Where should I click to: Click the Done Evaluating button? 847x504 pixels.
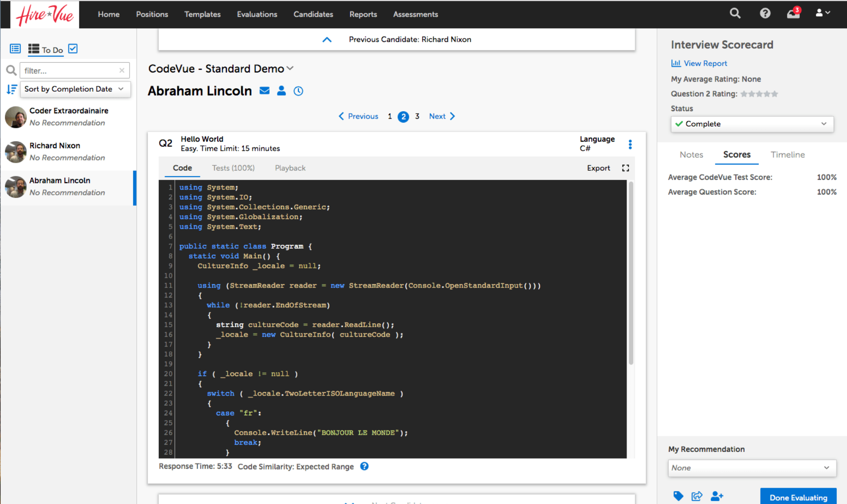click(798, 497)
